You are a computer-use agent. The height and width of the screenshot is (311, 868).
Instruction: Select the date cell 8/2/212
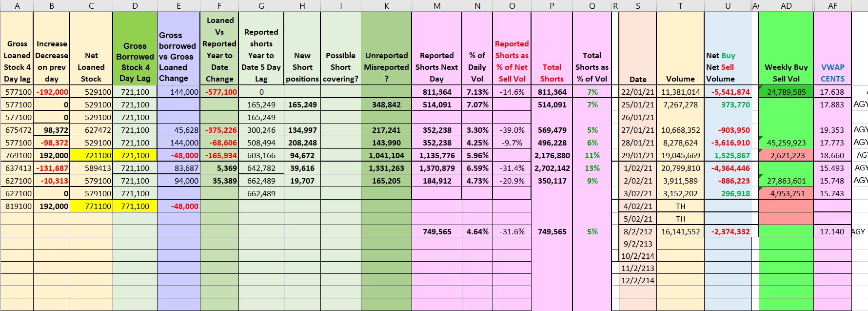click(x=638, y=231)
